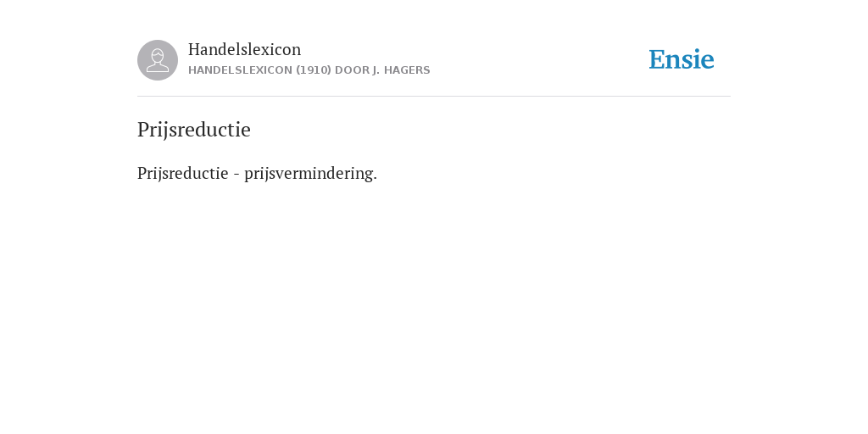Select the Handelslexicon author name
The image size is (868, 434).
245,49
